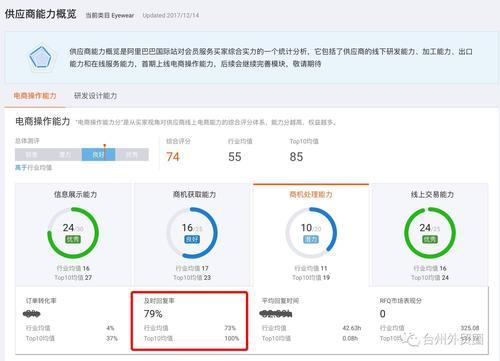The image size is (500, 361).
Task: Click the 当前类目 Eyewear label
Action: 110,15
